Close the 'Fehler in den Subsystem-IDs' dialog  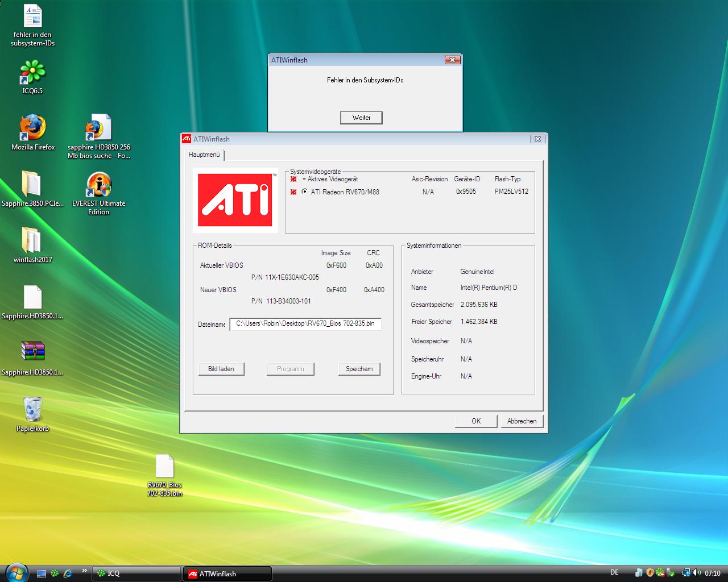[452, 60]
